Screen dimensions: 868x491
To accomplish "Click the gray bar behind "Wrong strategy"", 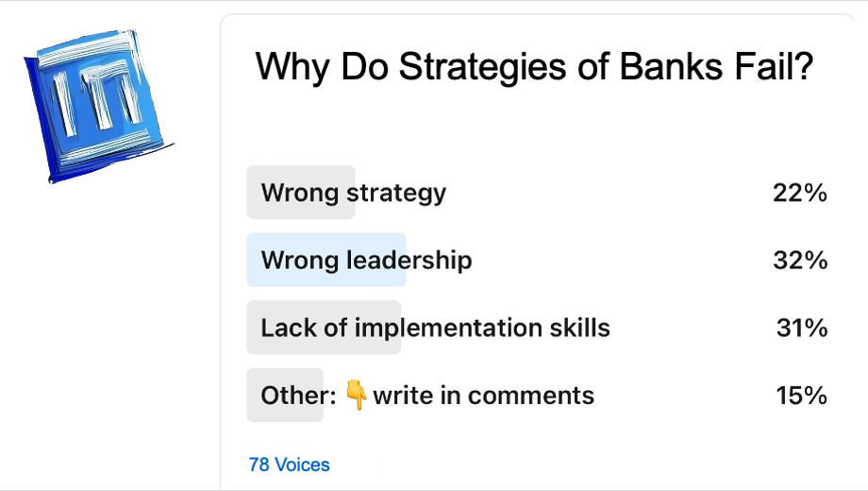I will coord(301,193).
